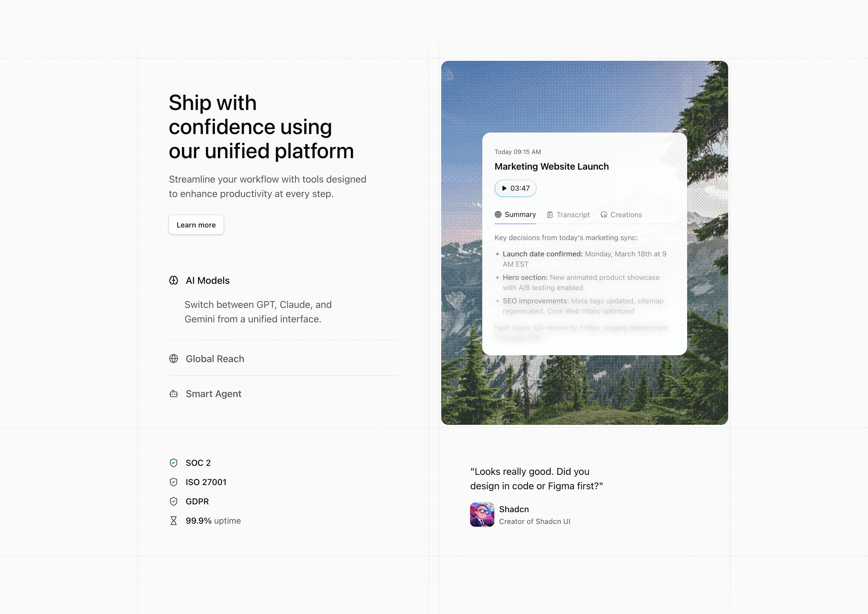This screenshot has width=868, height=614.
Task: Click the Learn more button
Action: (196, 224)
